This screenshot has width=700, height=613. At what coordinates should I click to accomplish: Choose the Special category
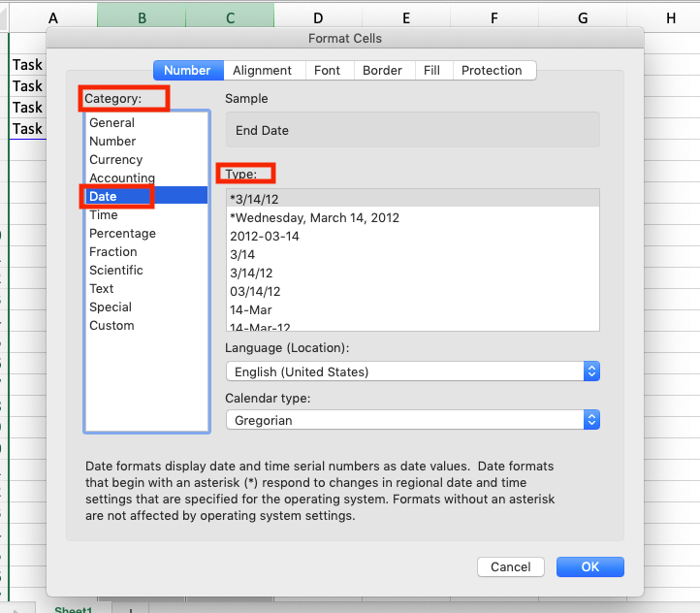(x=146, y=306)
